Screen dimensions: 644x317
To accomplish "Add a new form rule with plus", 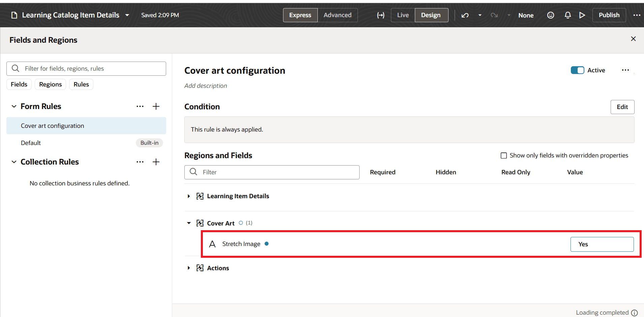I will tap(156, 106).
